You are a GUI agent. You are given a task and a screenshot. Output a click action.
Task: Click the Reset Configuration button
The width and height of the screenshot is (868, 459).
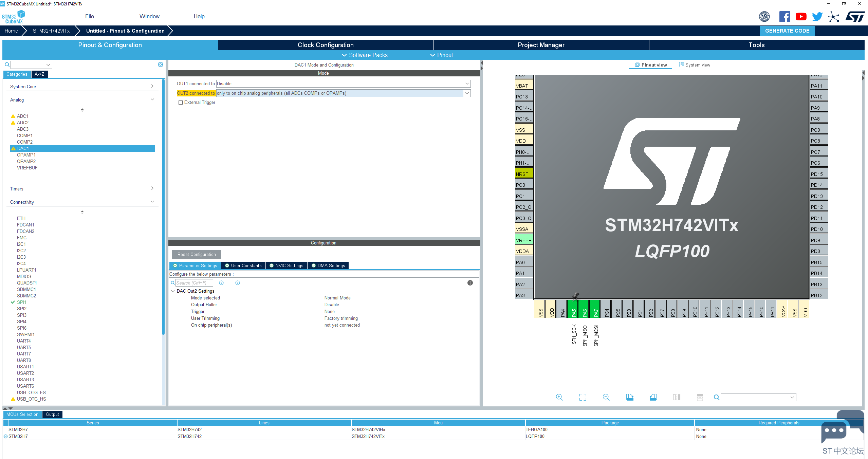pyautogui.click(x=197, y=254)
